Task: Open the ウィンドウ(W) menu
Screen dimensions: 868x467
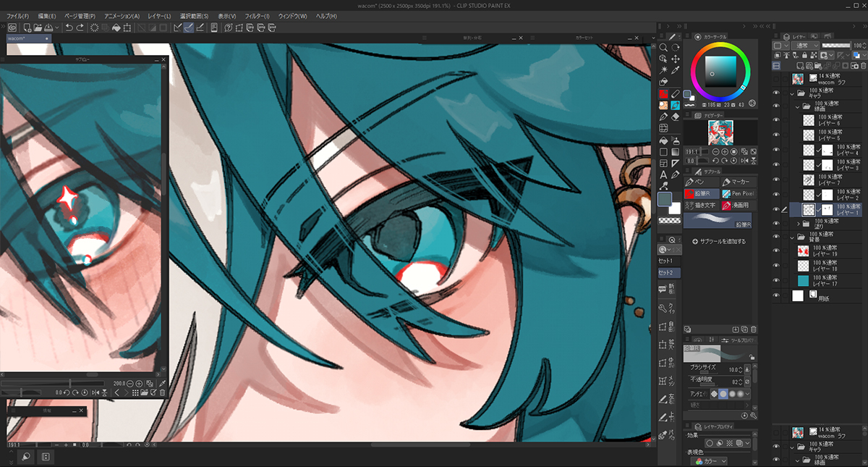Action: [292, 16]
